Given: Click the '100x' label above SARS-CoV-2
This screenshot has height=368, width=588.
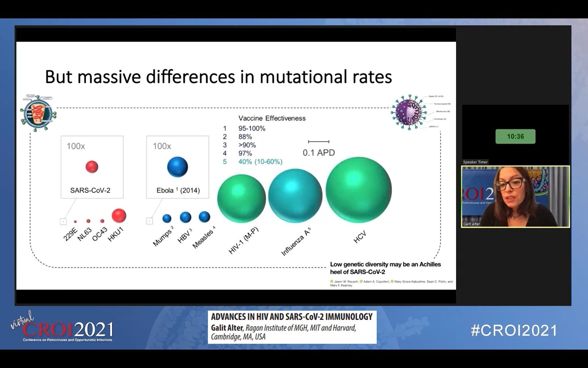Looking at the screenshot, I should 76,146.
